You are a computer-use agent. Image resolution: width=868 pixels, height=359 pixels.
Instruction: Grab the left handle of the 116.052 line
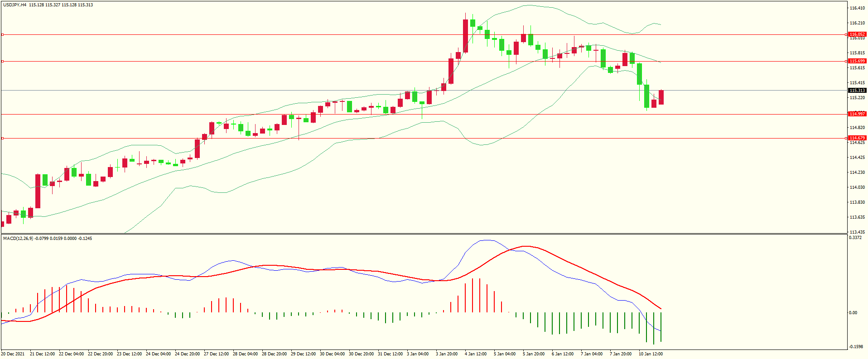point(2,34)
